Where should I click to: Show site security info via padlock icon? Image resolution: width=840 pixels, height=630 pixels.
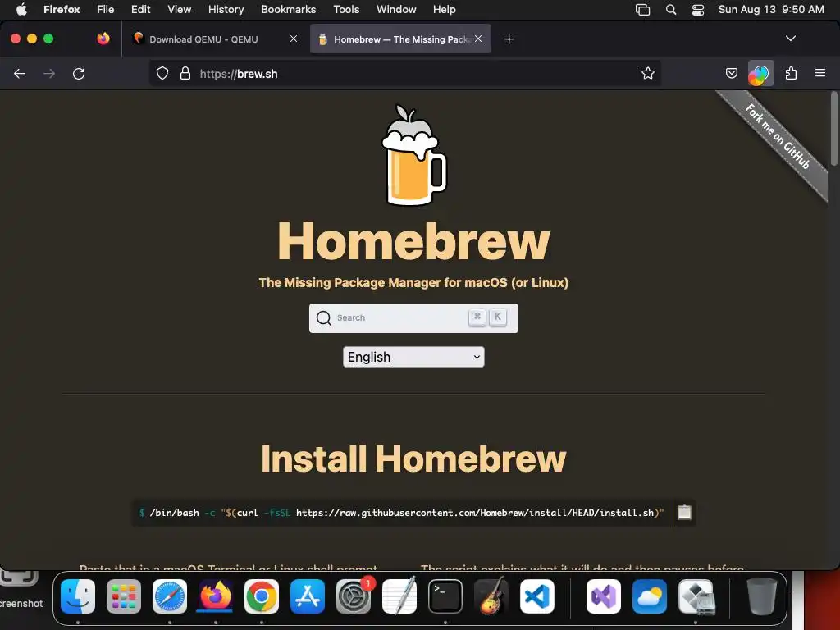(185, 73)
